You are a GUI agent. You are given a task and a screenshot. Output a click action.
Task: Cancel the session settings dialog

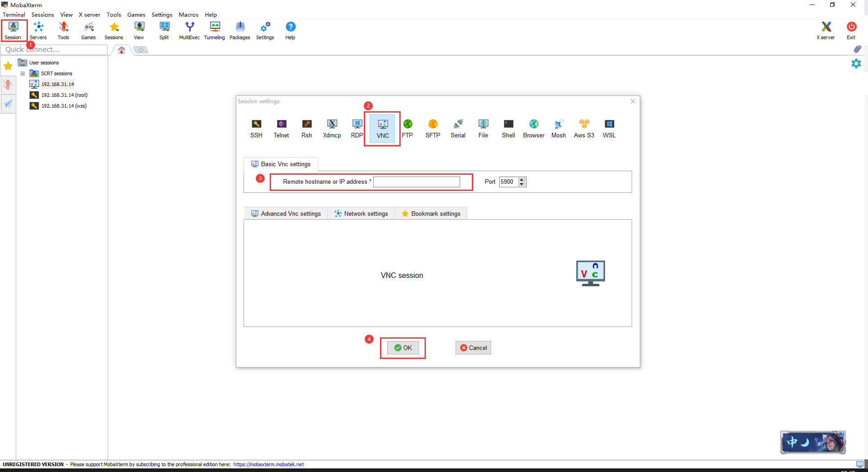[x=473, y=348]
